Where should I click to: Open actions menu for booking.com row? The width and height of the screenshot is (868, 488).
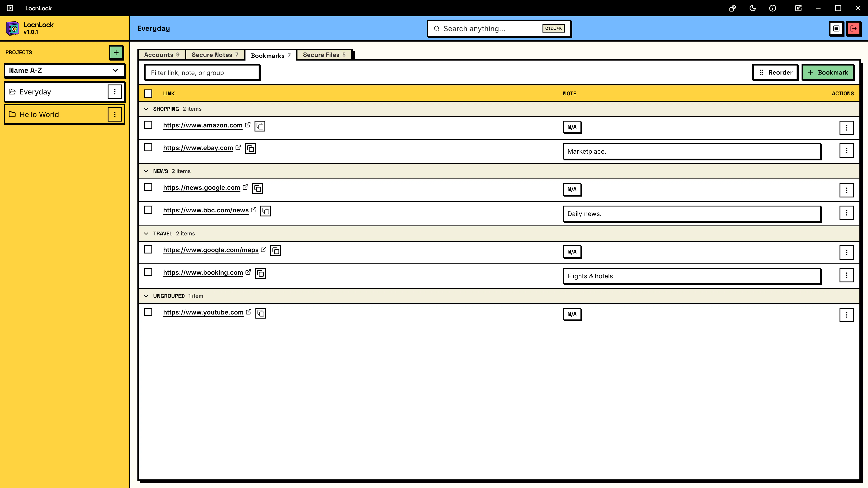(x=847, y=275)
